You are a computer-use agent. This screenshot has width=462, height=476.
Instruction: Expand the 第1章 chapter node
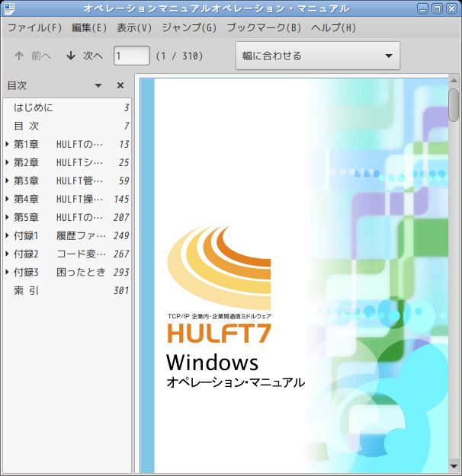8,144
